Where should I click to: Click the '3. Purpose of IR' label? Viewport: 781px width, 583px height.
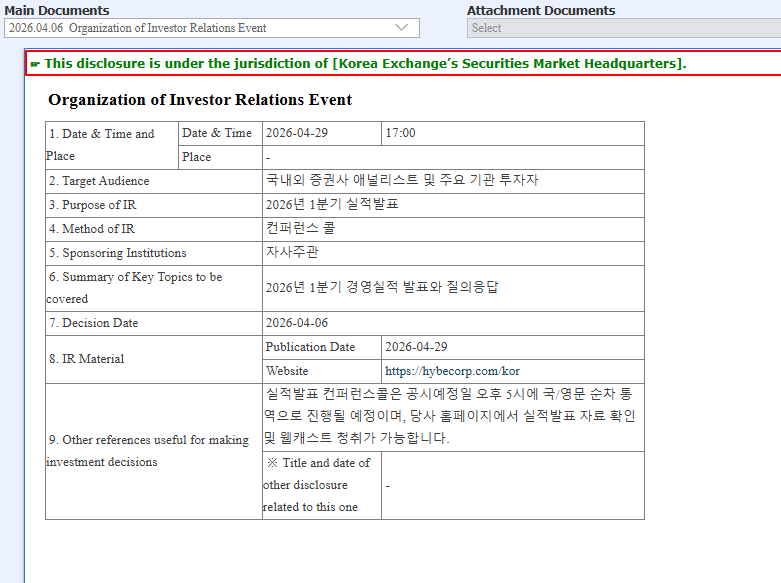(92, 205)
